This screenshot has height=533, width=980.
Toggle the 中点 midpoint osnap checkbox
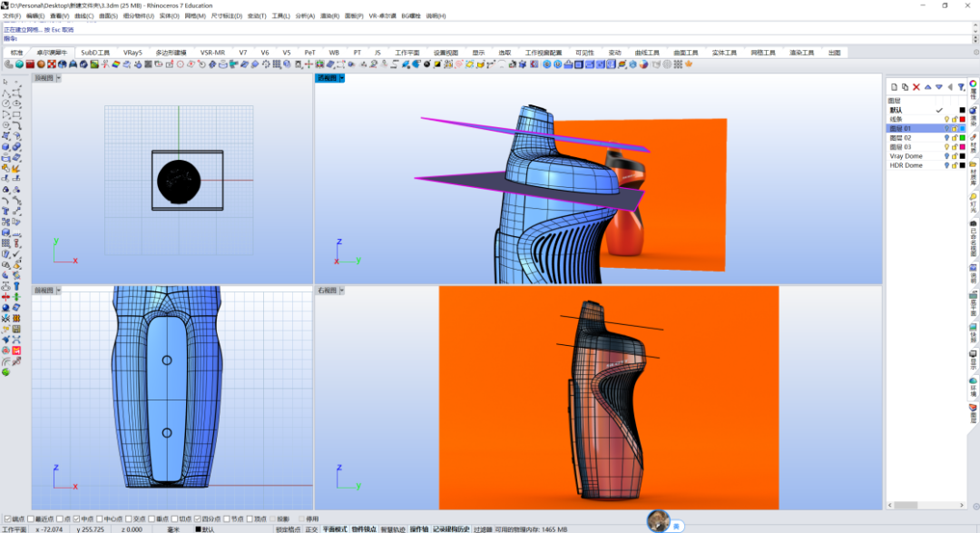tap(76, 518)
